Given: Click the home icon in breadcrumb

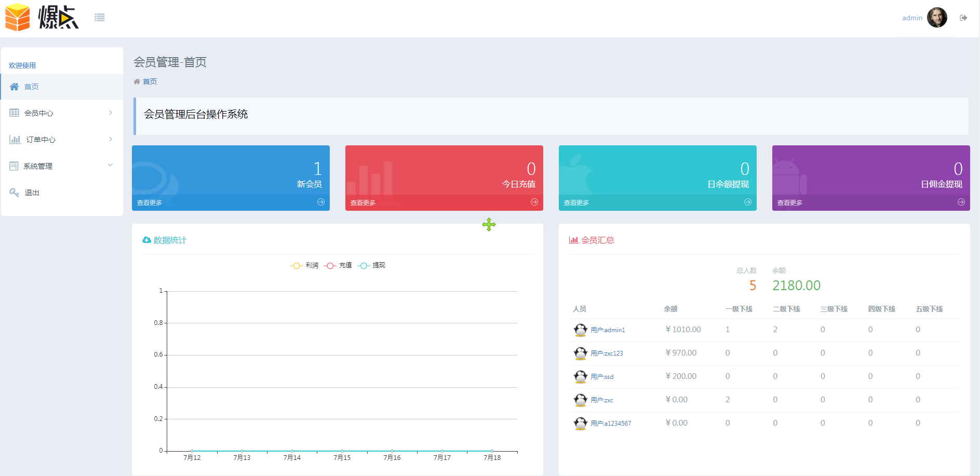Looking at the screenshot, I should (x=137, y=81).
